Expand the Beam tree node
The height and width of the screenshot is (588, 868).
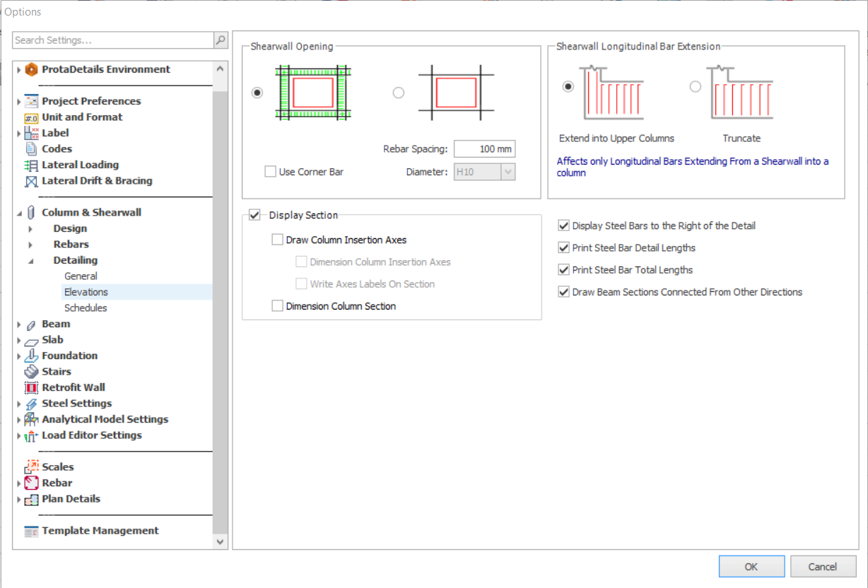coord(19,324)
